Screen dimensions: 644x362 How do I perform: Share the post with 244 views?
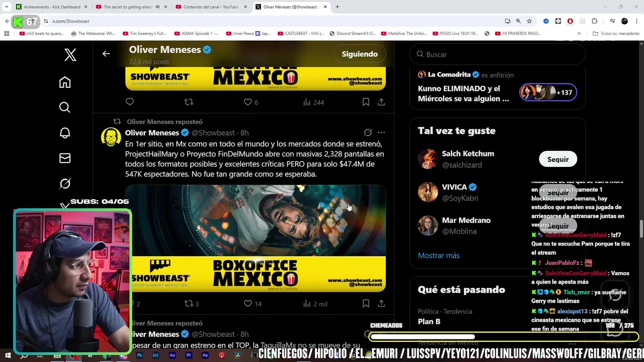tap(381, 102)
